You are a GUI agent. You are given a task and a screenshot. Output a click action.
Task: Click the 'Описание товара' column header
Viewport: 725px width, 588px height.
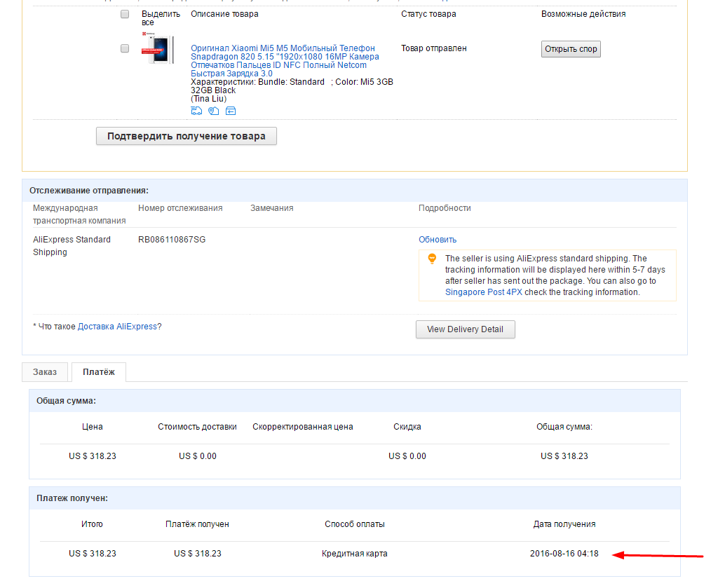click(224, 14)
